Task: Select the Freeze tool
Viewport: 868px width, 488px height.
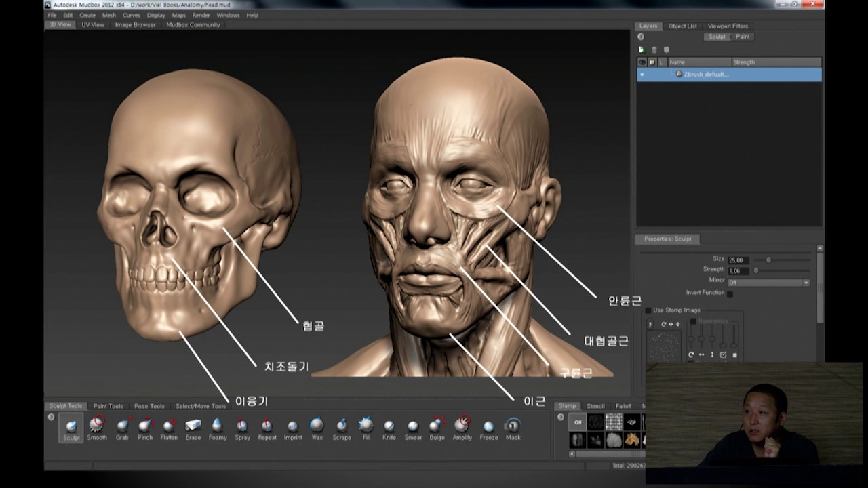Action: [x=488, y=429]
